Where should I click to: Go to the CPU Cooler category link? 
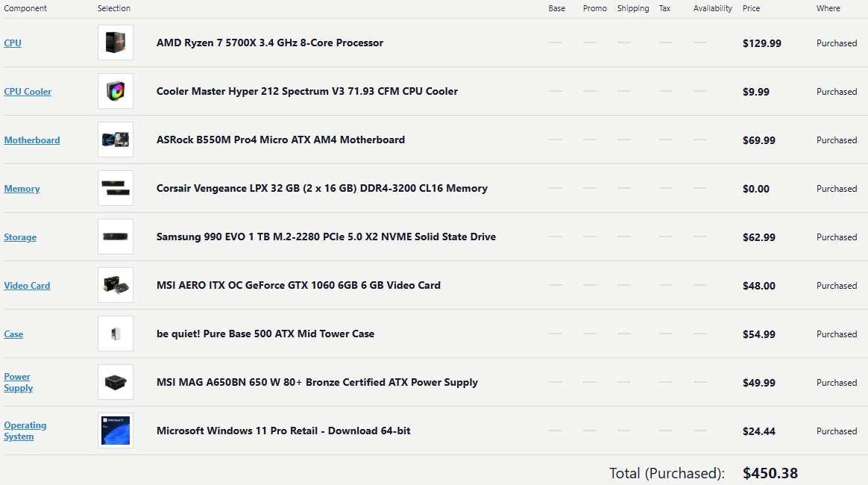click(x=28, y=92)
